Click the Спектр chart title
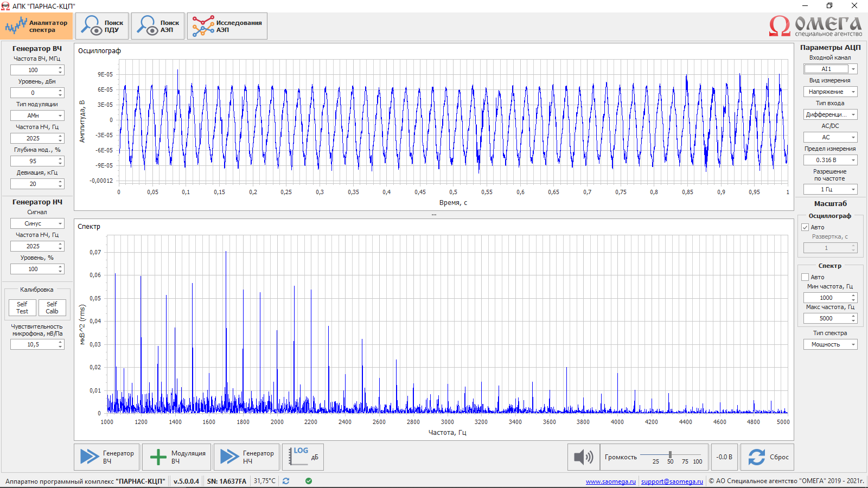Screen dimensions: 868x488 coord(89,227)
